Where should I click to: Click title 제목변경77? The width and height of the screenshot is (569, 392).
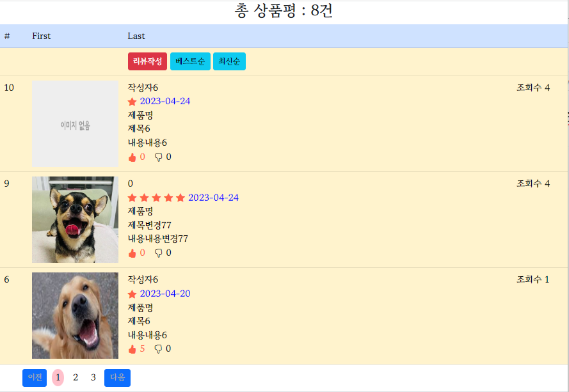(x=150, y=225)
